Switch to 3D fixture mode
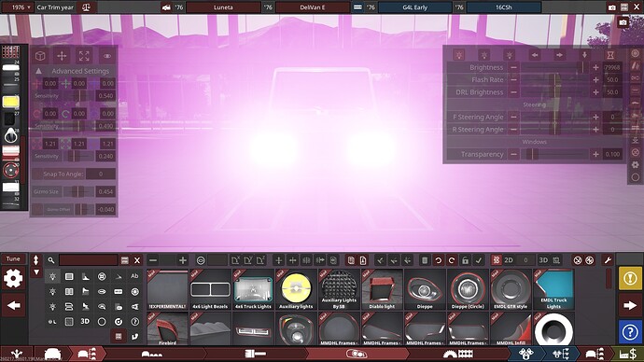644x362 pixels. (543, 260)
